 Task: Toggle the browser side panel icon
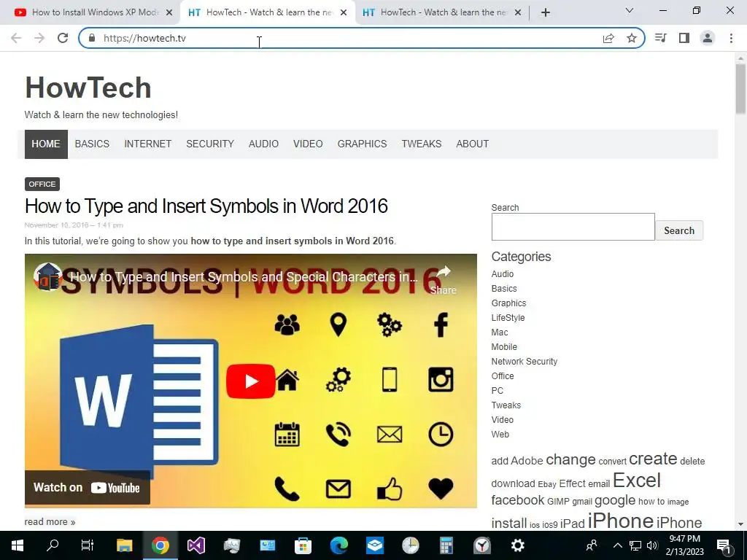pyautogui.click(x=684, y=38)
